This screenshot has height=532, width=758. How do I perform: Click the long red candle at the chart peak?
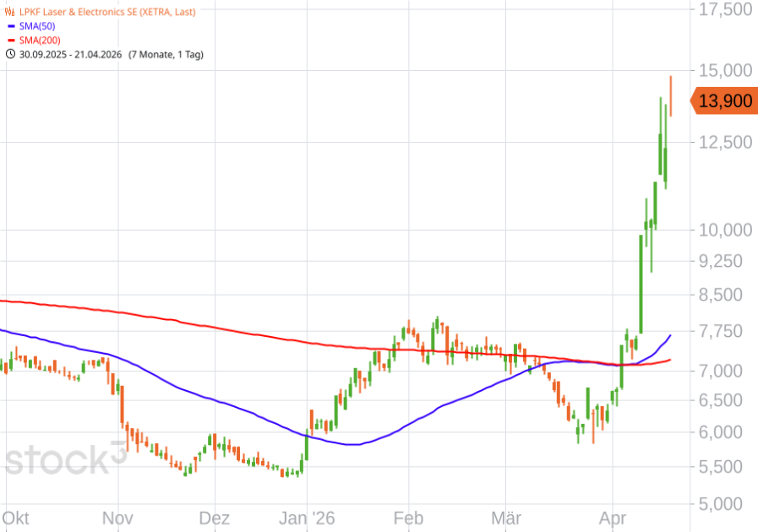coord(671,97)
